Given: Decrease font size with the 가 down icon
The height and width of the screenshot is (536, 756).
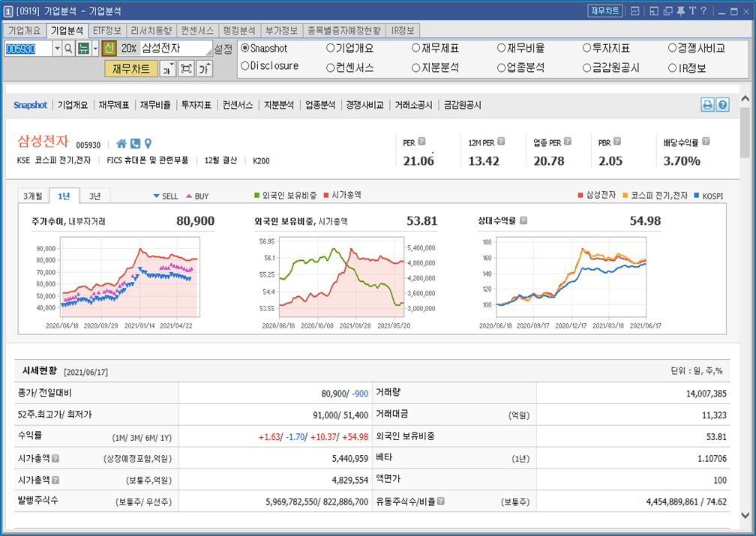Looking at the screenshot, I should click(167, 69).
